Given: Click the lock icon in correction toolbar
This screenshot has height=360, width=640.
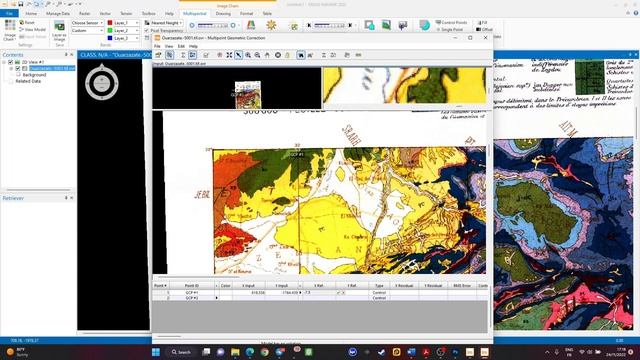Looking at the screenshot, I should 287,55.
